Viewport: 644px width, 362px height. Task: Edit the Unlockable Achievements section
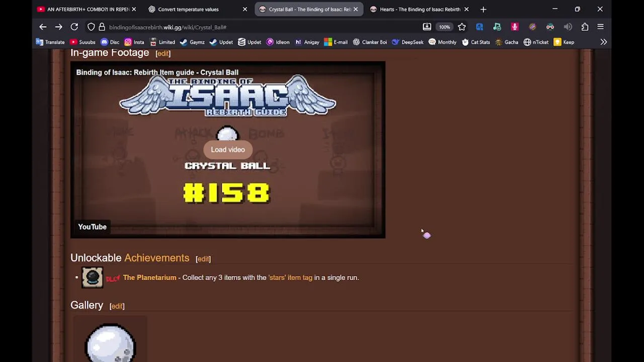[x=203, y=259]
